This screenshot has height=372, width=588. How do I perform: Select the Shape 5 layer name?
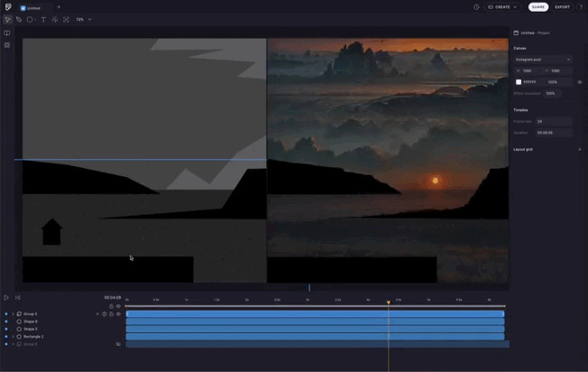coord(31,329)
